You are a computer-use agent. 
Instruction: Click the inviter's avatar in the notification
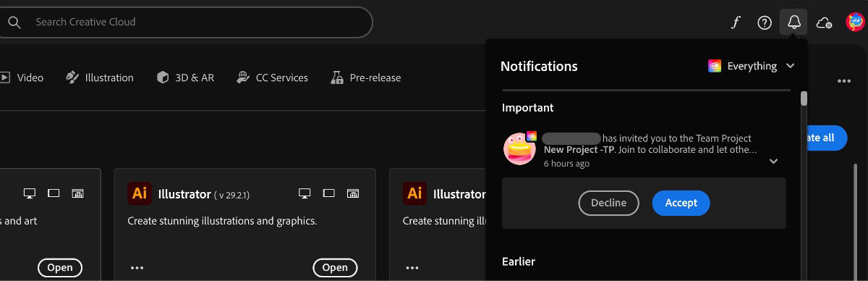click(519, 149)
